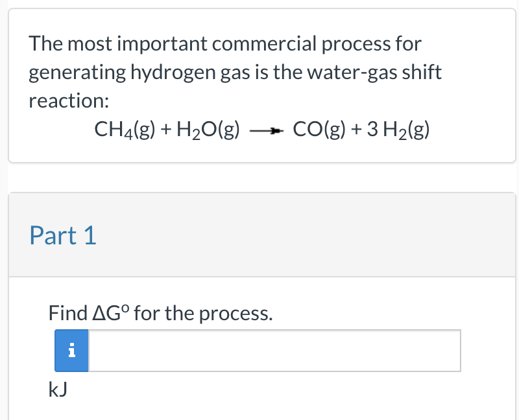Click the reaction arrow in the equation
Screen dimensions: 519x420
click(x=267, y=129)
